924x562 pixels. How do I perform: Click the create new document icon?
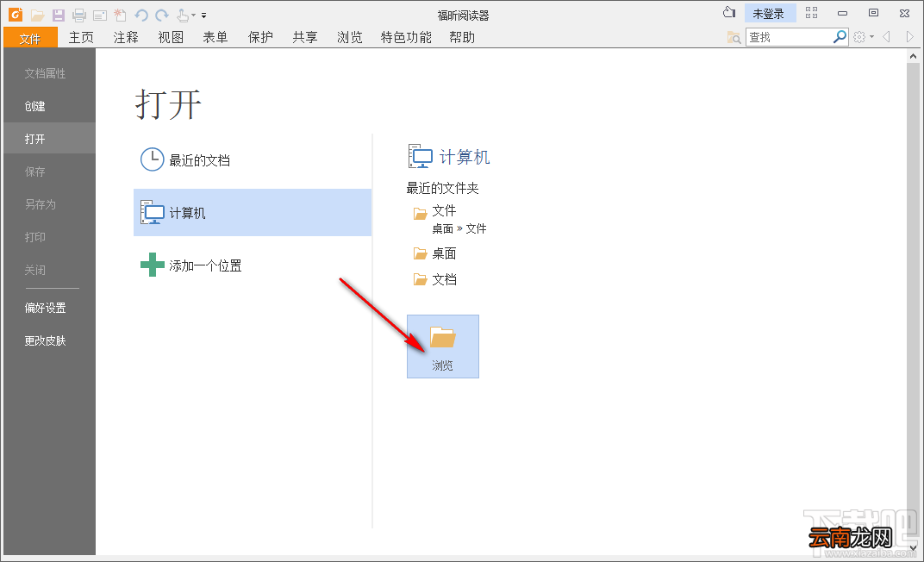pos(120,15)
